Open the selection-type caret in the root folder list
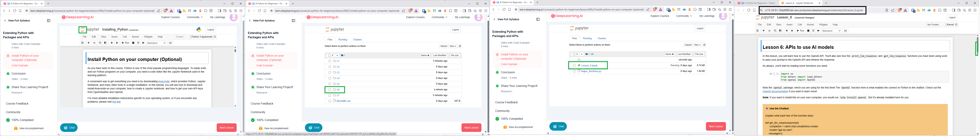 [x=337, y=56]
